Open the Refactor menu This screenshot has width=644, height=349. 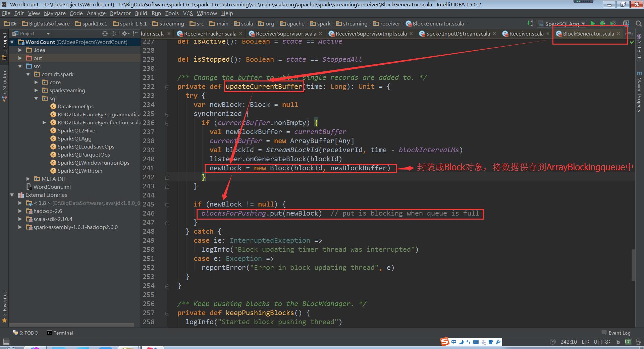coord(120,13)
